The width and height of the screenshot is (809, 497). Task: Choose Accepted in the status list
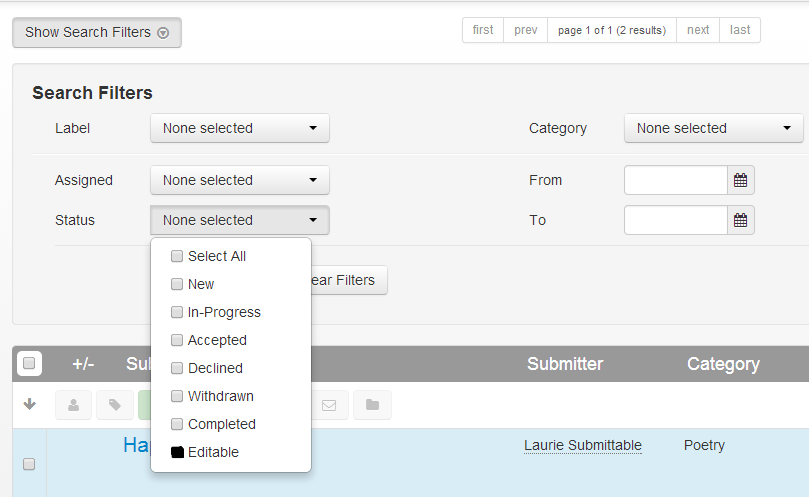(x=217, y=340)
